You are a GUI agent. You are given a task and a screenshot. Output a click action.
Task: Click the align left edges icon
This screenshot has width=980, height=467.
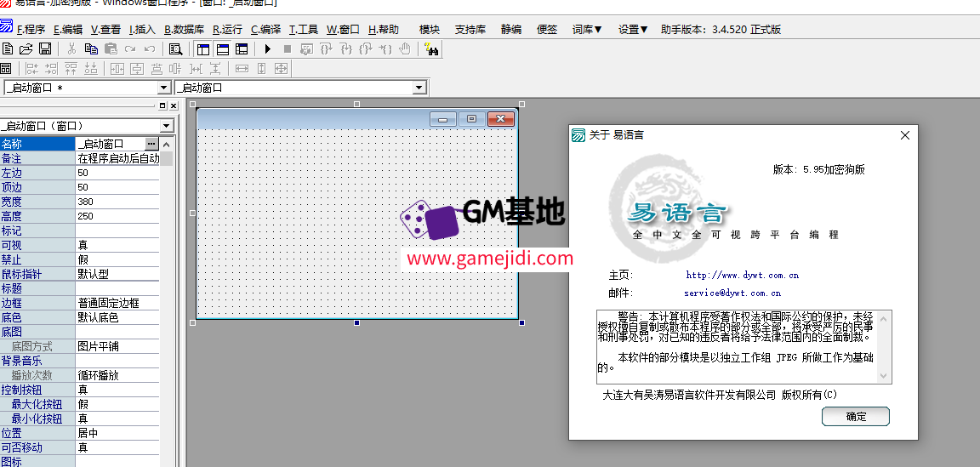[31, 68]
